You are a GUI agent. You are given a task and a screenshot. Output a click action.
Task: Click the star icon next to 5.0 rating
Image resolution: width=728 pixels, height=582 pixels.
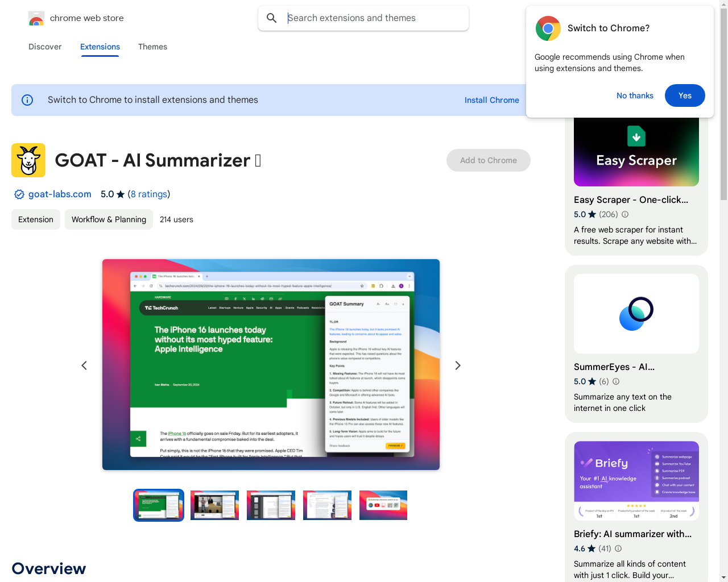(121, 194)
